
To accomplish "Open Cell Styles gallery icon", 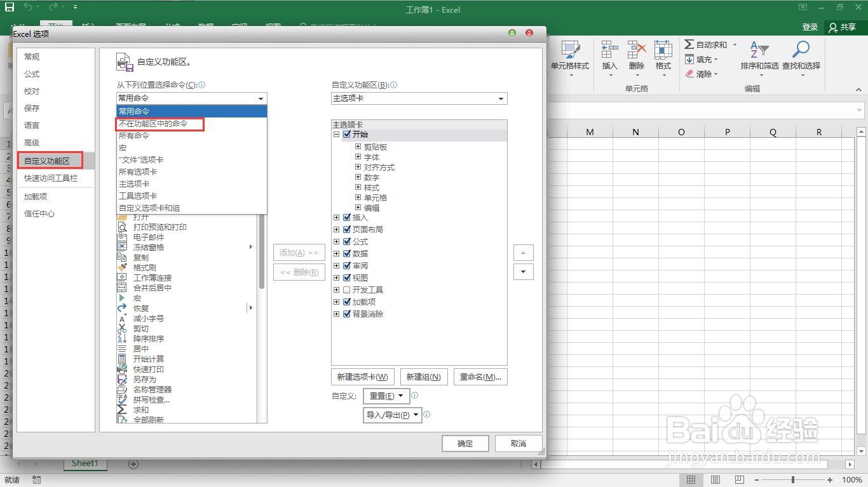I will coord(570,50).
